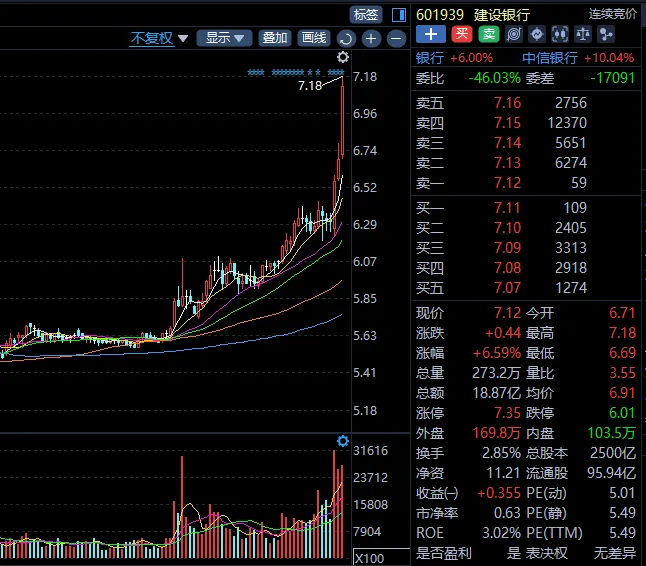Click the refresh circular arrow chart button

pos(346,39)
